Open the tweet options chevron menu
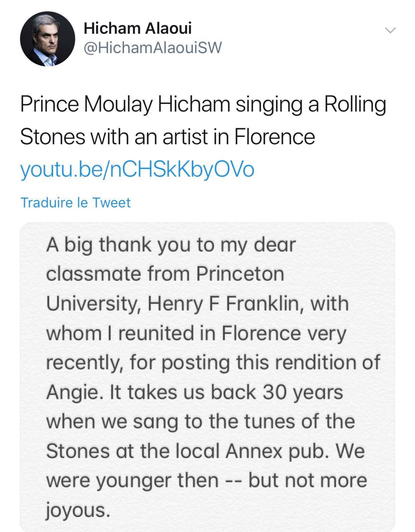Viewport: 415px width, 532px height. point(390,30)
